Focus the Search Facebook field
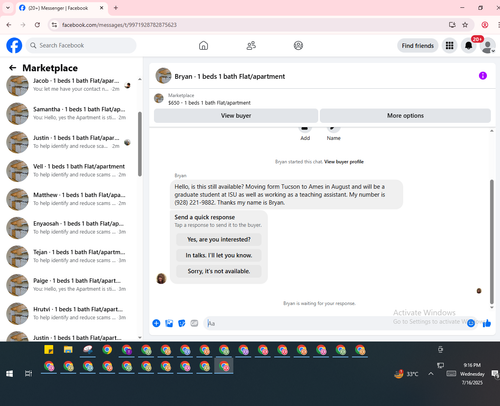 point(81,45)
